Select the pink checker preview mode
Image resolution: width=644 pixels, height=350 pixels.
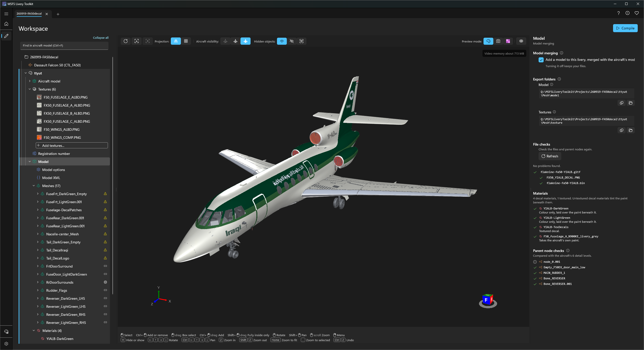tap(508, 41)
